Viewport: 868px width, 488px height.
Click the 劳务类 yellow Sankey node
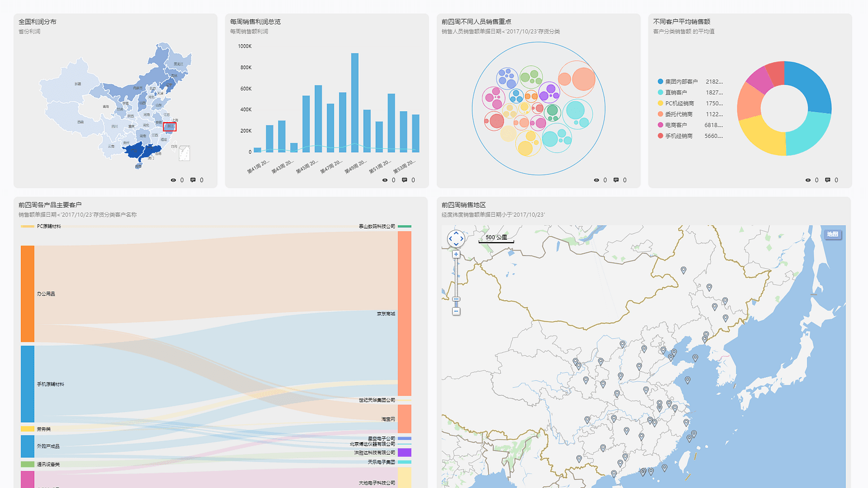[28, 429]
